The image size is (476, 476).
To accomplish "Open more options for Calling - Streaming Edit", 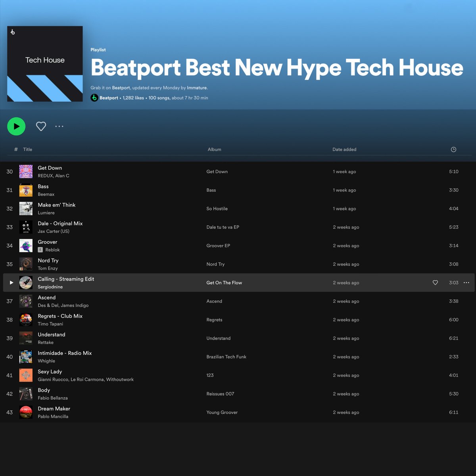I will click(x=466, y=282).
